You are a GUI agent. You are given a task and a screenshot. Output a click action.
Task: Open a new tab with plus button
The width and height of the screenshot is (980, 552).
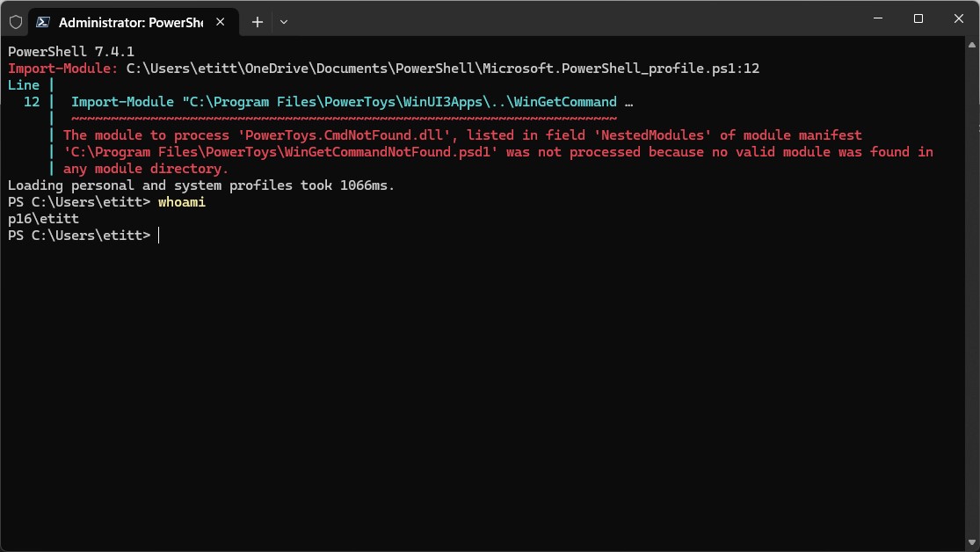pos(257,22)
